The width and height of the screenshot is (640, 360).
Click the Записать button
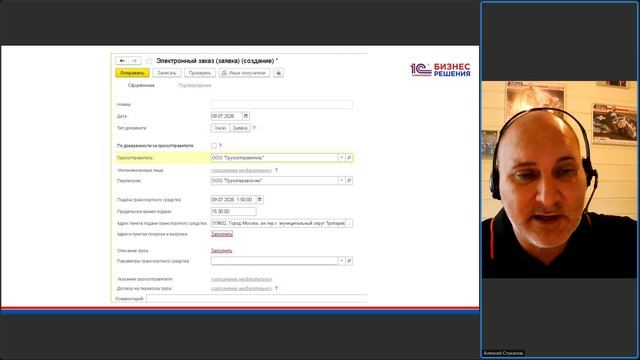click(167, 73)
